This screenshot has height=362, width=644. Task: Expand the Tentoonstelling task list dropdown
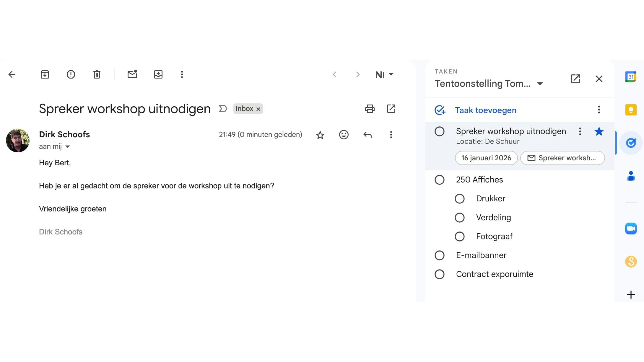[540, 84]
